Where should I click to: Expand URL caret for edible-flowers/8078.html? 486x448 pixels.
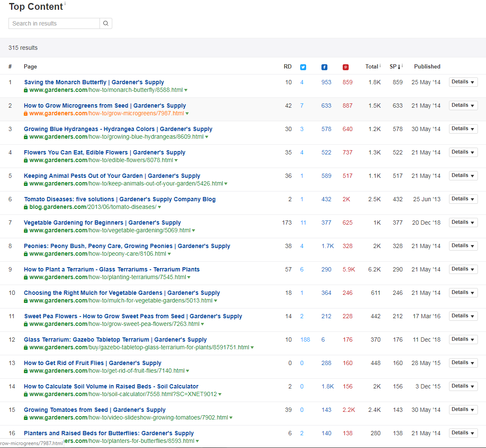coord(176,160)
